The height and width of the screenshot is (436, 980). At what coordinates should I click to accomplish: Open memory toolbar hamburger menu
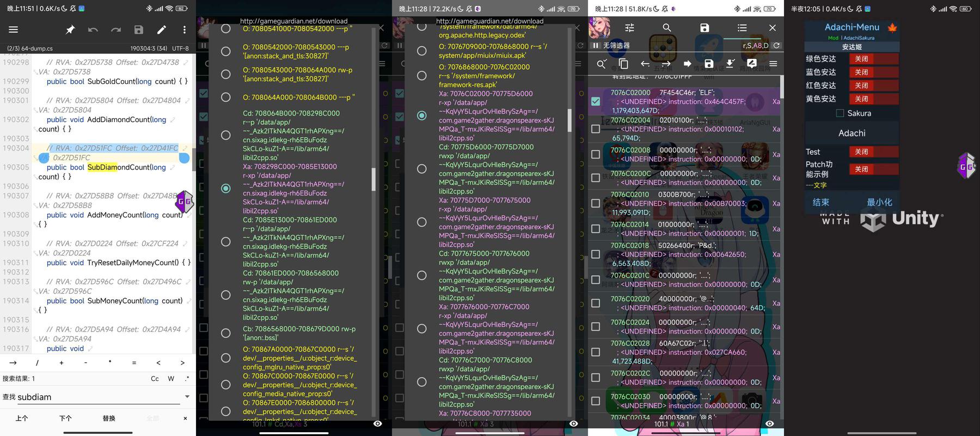tap(773, 64)
